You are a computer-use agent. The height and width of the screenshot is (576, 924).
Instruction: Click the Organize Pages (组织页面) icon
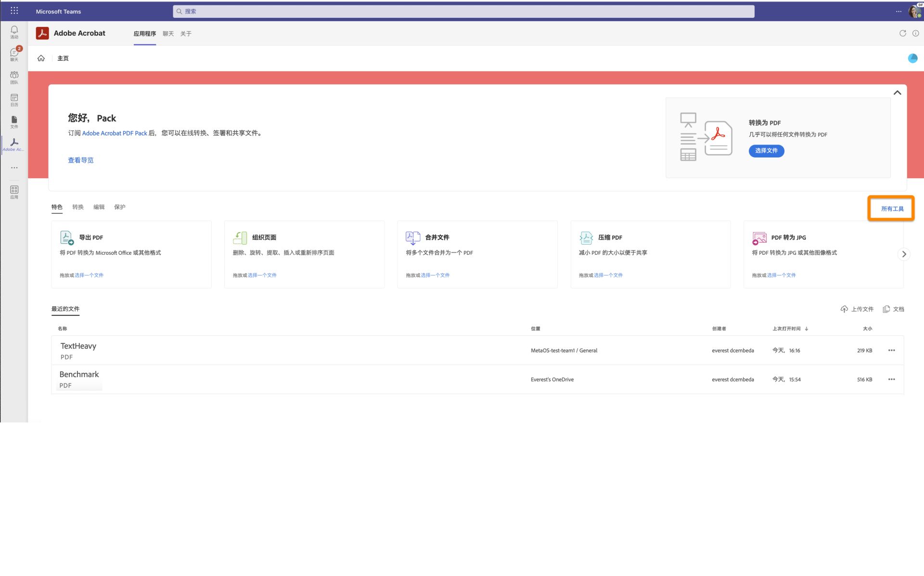click(x=240, y=237)
